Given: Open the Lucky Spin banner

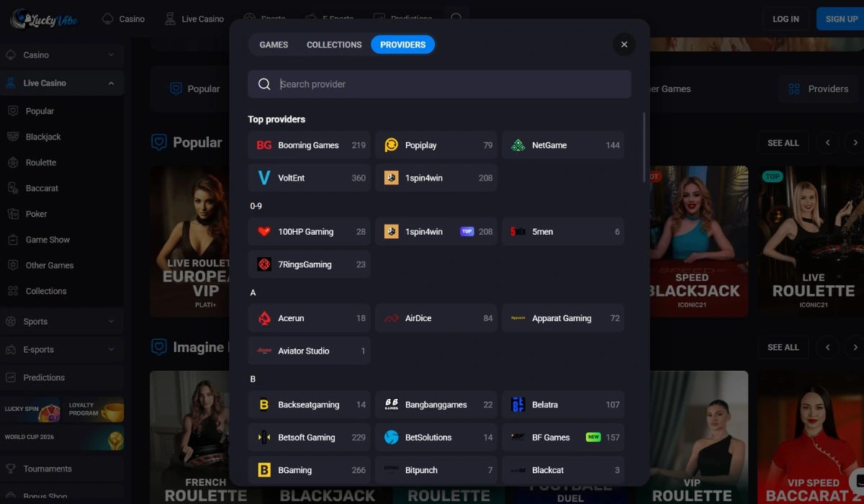Looking at the screenshot, I should click(x=30, y=410).
